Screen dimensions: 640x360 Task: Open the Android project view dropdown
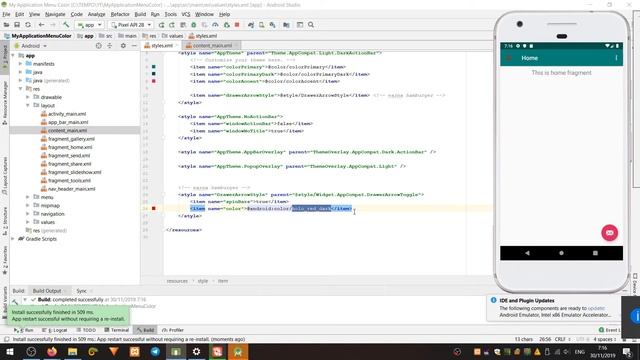click(x=31, y=46)
